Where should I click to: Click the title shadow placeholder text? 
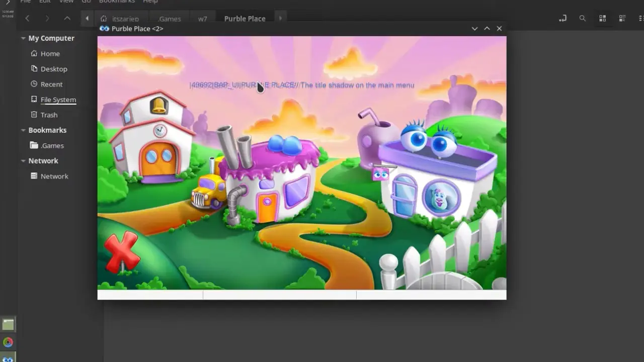pyautogui.click(x=302, y=85)
